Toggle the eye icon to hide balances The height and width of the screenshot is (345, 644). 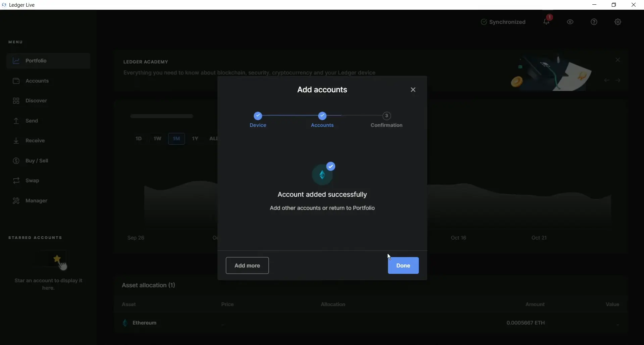(x=570, y=22)
